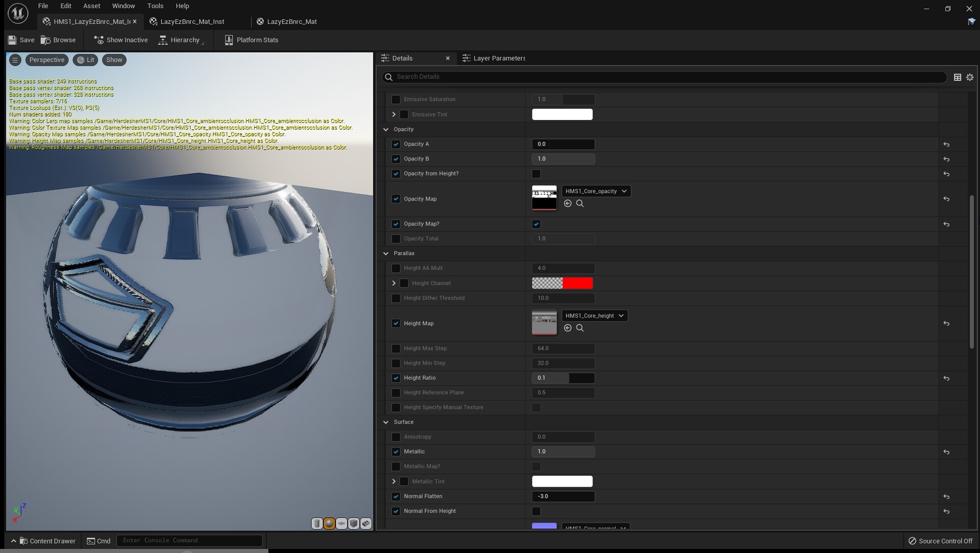Click the Show Inactive button
The width and height of the screenshot is (980, 553).
click(120, 40)
